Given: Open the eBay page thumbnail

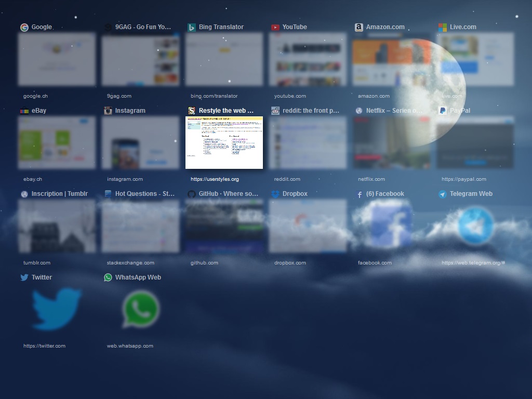Looking at the screenshot, I should pos(57,142).
